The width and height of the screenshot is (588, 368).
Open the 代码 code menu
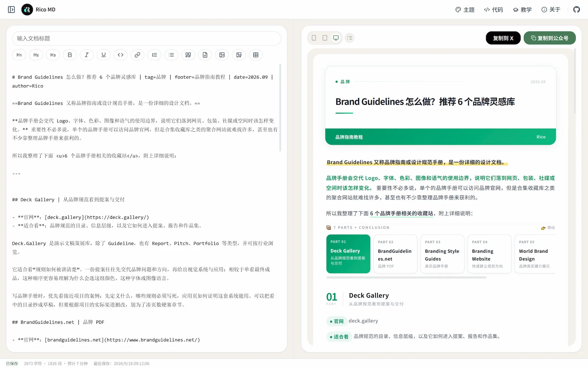click(x=493, y=10)
